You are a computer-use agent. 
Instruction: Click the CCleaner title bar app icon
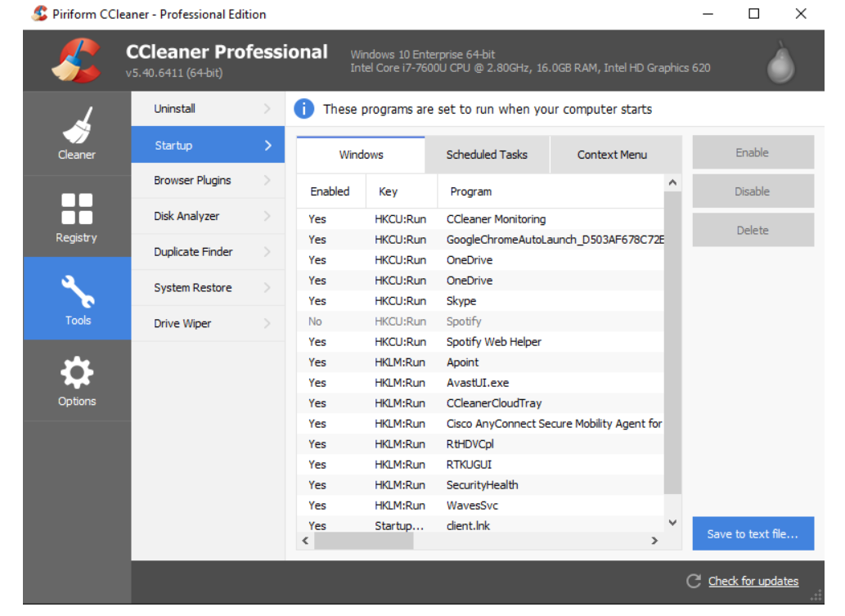pos(39,13)
